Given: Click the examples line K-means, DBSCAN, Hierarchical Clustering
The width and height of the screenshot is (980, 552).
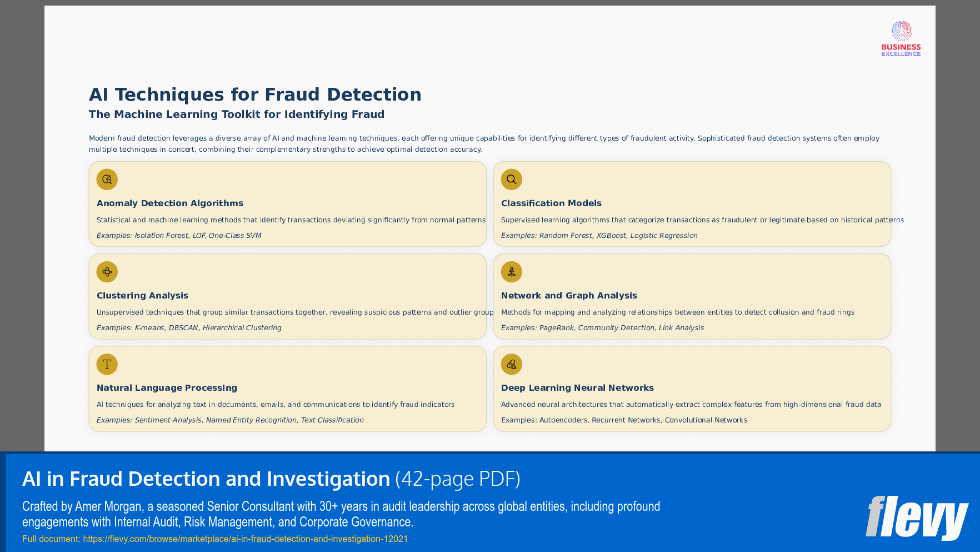Looking at the screenshot, I should click(x=189, y=328).
